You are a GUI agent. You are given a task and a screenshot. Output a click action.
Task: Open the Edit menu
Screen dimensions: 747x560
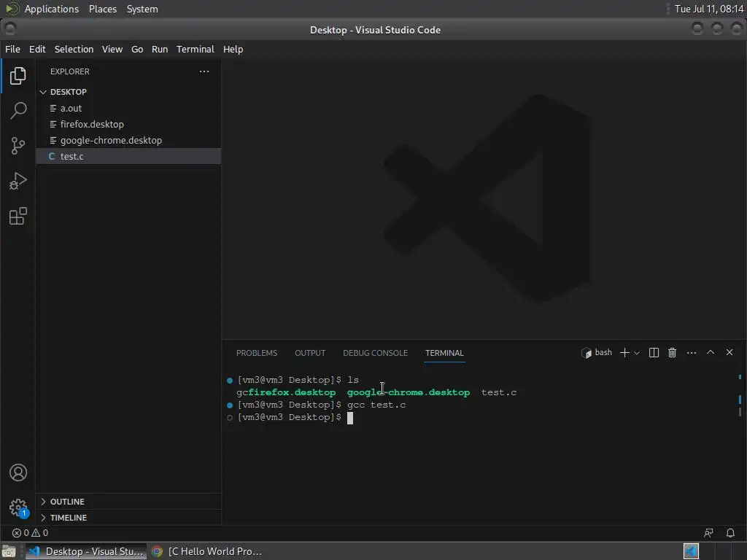[x=37, y=49]
